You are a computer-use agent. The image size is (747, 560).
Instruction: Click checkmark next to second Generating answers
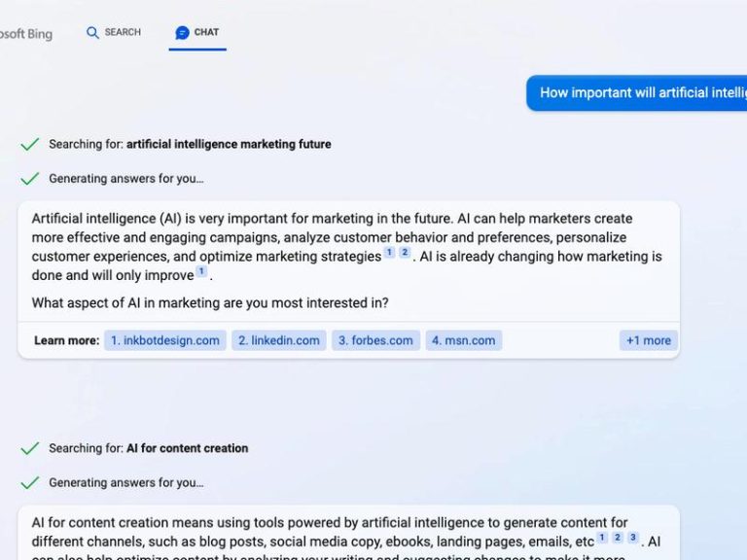[x=29, y=482]
